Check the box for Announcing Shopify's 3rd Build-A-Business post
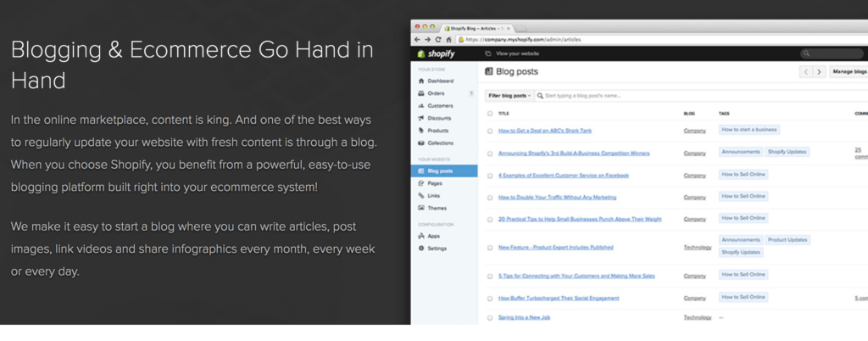 [x=490, y=154]
